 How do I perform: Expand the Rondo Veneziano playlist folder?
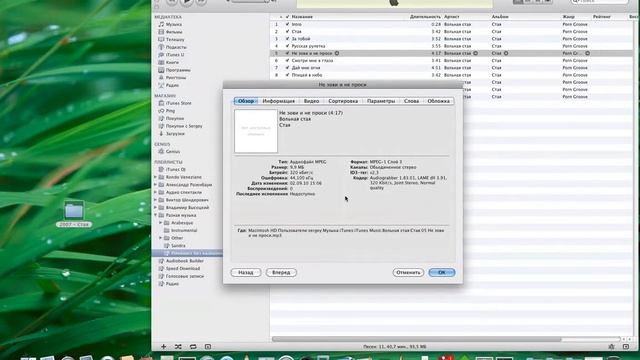point(155,177)
